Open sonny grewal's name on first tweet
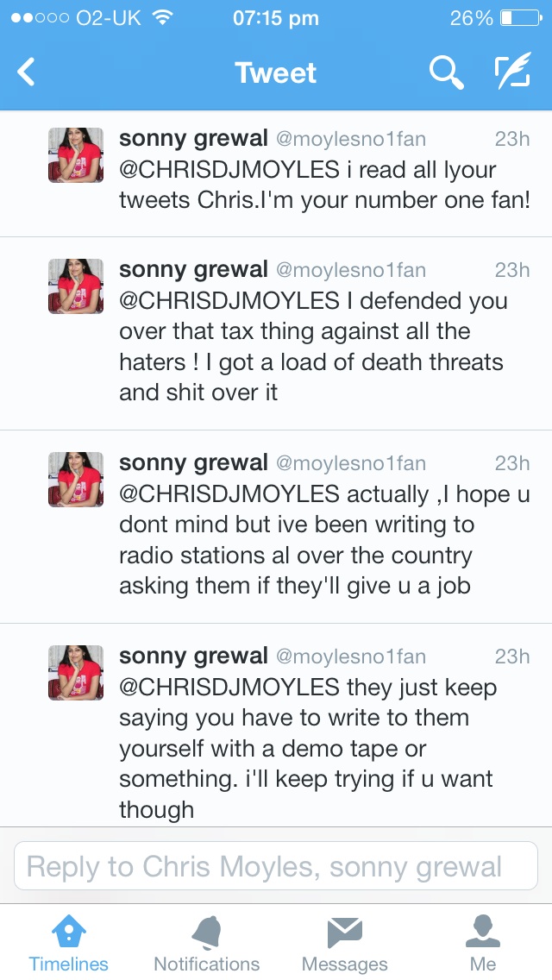This screenshot has width=552, height=980. pos(193,139)
